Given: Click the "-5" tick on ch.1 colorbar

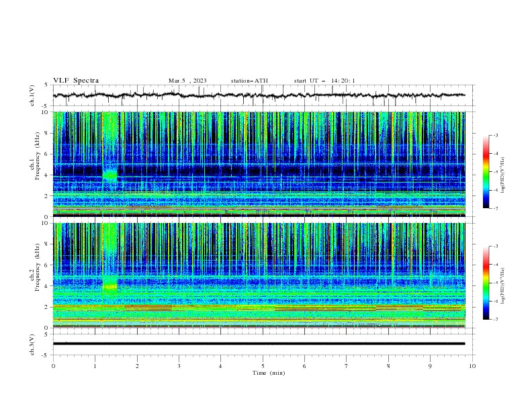Looking at the screenshot, I should click(x=496, y=172).
